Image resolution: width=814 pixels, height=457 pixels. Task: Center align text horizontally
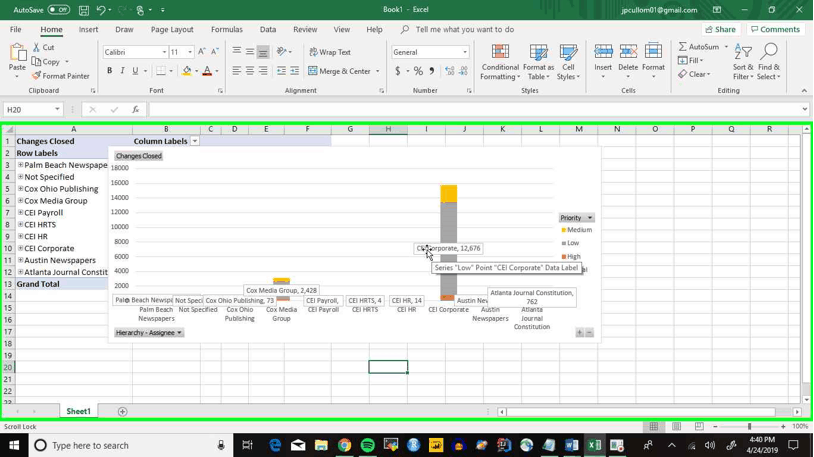pos(250,71)
